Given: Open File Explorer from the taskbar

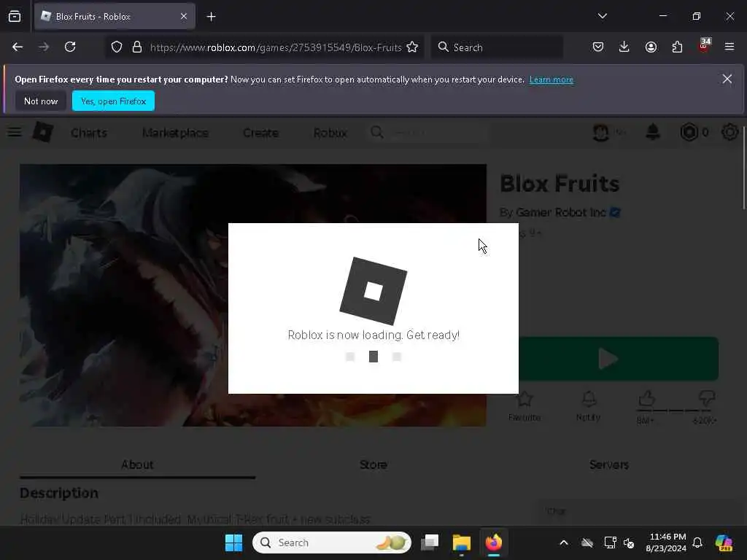Looking at the screenshot, I should coord(461,542).
